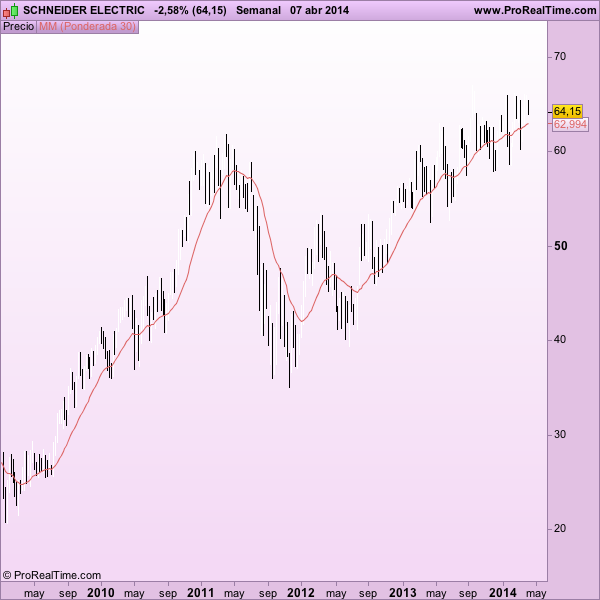Click the 2013 year label on time axis
The image size is (600, 600).
[x=403, y=593]
